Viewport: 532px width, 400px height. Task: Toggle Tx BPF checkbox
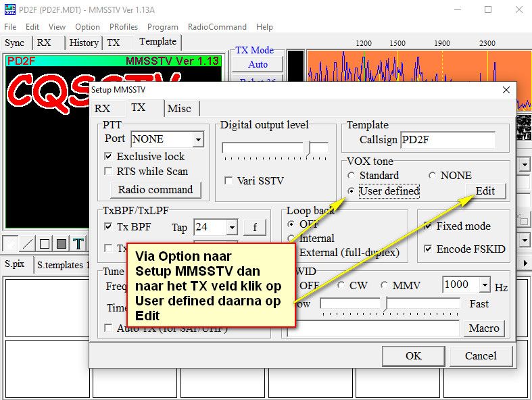[108, 226]
